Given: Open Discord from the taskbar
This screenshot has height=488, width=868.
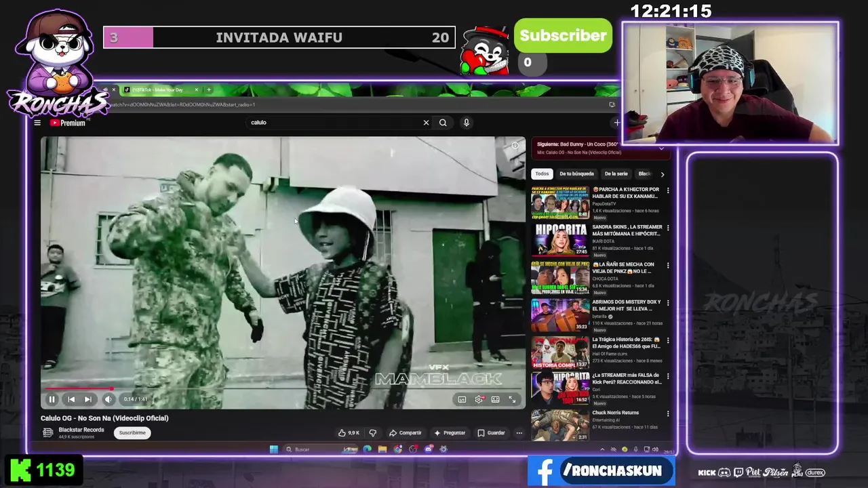Looking at the screenshot, I should [x=429, y=449].
